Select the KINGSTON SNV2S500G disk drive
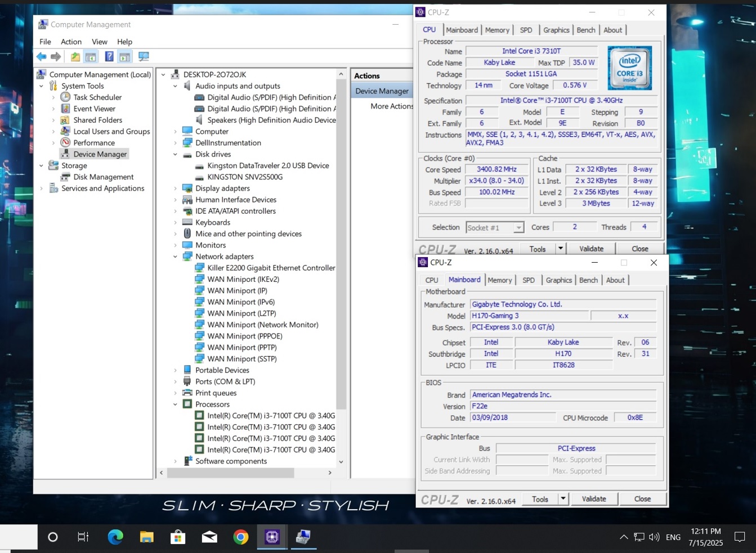This screenshot has height=553, width=756. click(x=245, y=177)
